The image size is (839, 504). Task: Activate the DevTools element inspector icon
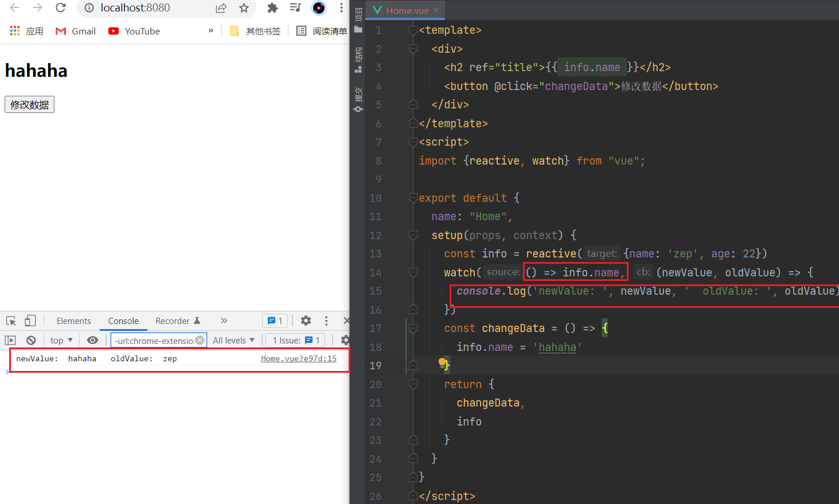click(11, 321)
